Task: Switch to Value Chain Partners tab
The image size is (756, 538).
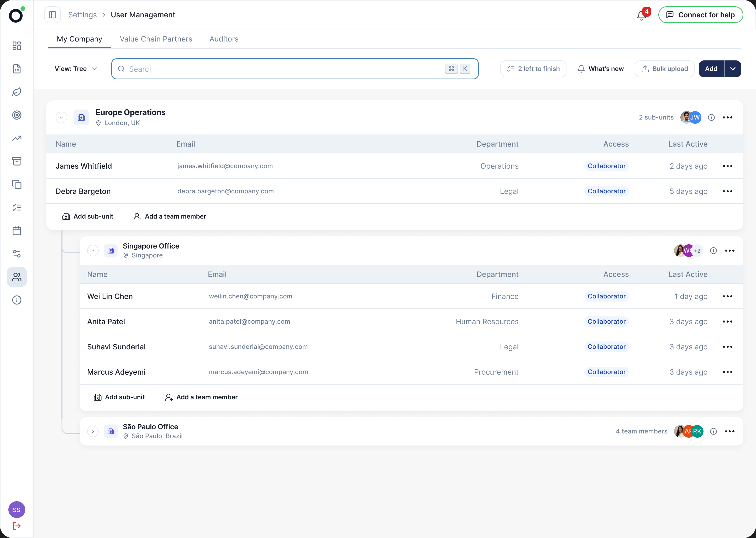Action: [x=156, y=39]
